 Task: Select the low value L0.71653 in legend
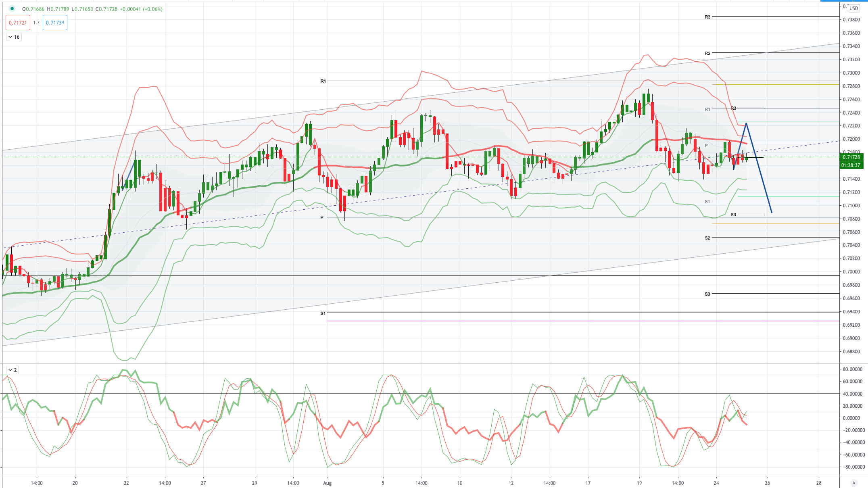[x=82, y=9]
